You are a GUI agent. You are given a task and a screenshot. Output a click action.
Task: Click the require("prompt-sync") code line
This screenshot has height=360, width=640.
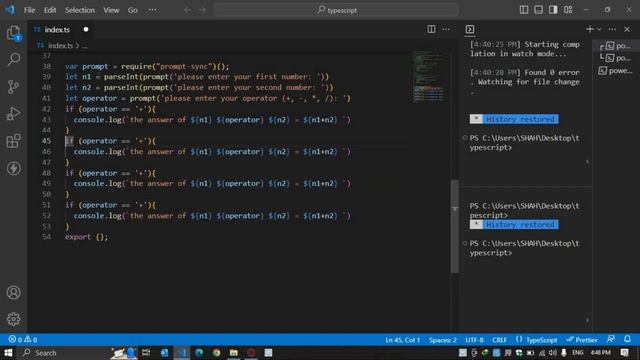click(x=147, y=66)
